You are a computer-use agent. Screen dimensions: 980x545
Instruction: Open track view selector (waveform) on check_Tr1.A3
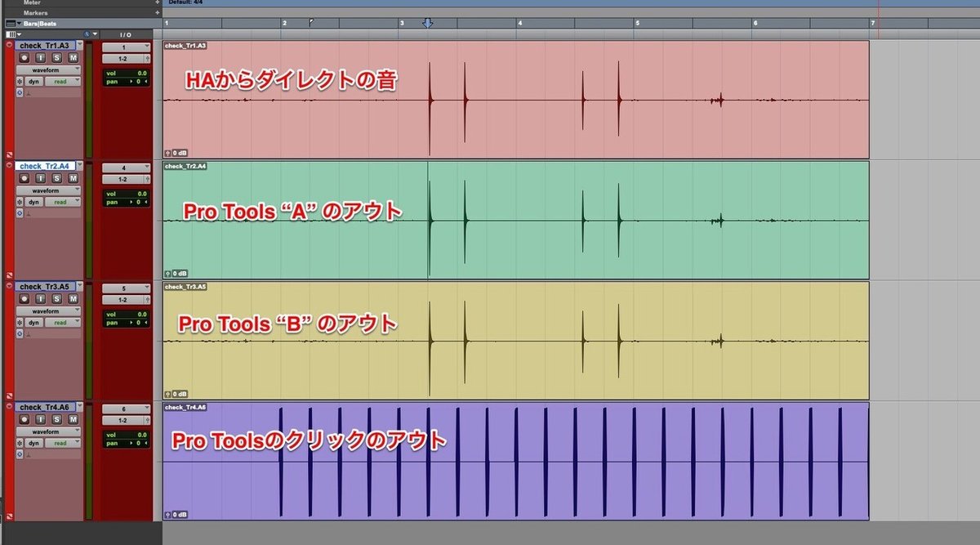(x=48, y=70)
